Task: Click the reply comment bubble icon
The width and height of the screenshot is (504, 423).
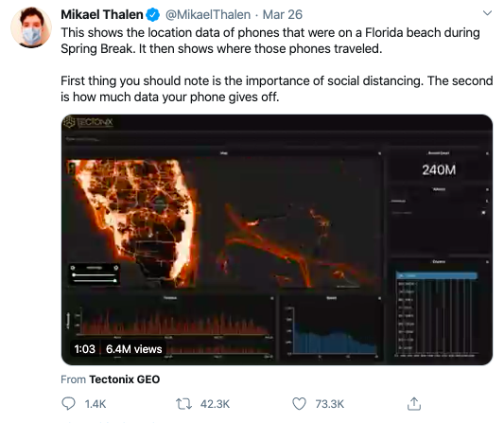Action: [x=68, y=404]
